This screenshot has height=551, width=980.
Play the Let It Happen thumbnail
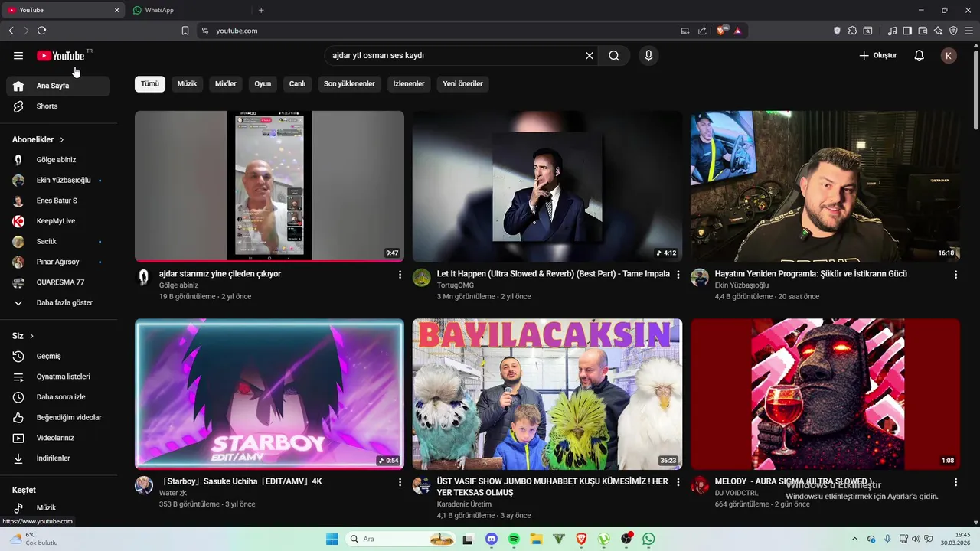pyautogui.click(x=547, y=186)
